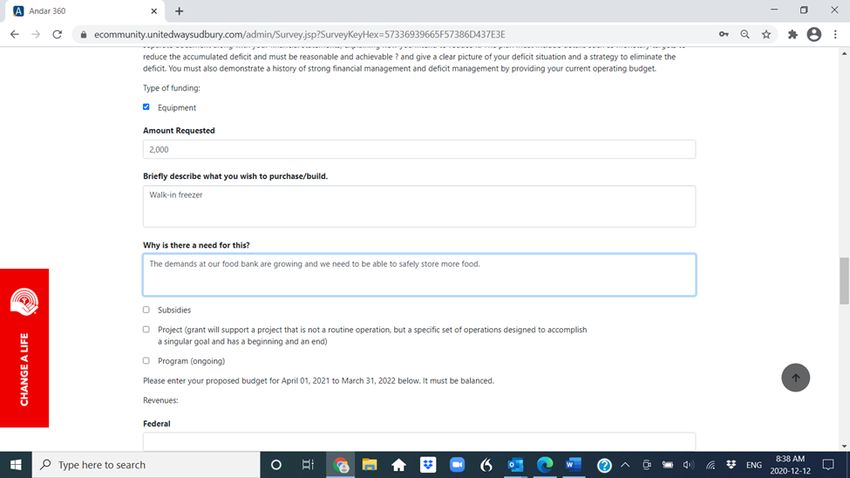Click the 'Amount Requested' label
This screenshot has width=850, height=478.
tap(179, 131)
